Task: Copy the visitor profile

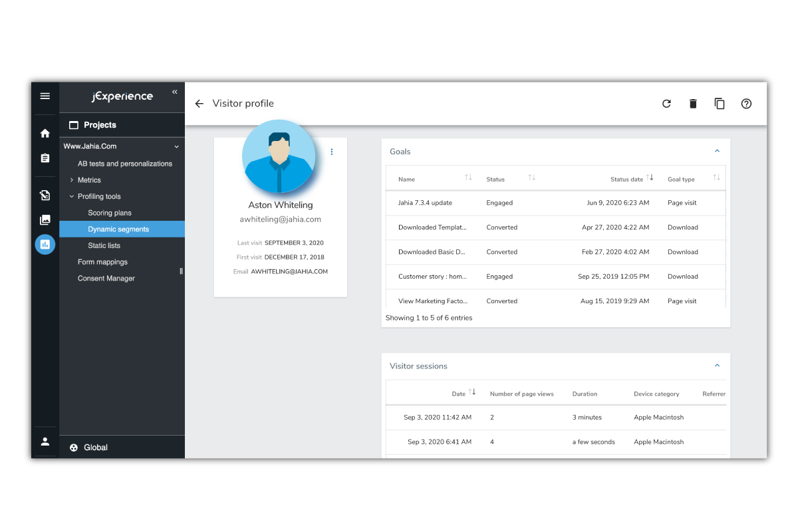Action: click(x=720, y=104)
